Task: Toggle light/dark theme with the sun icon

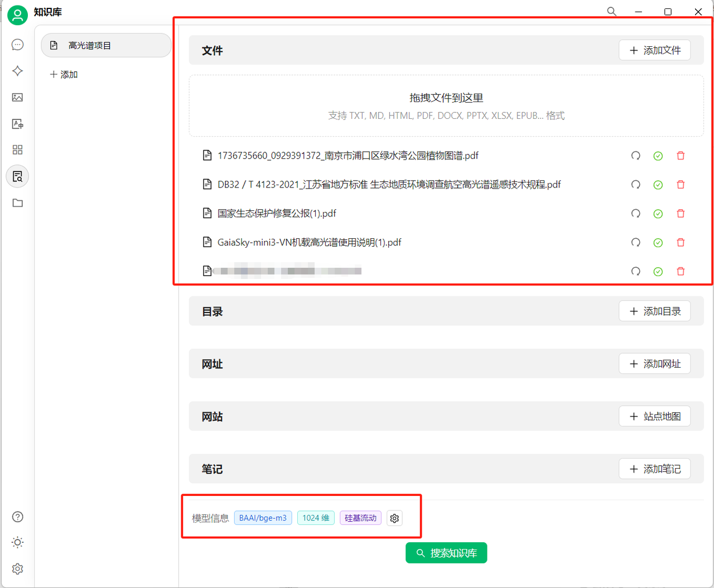Action: 17,542
